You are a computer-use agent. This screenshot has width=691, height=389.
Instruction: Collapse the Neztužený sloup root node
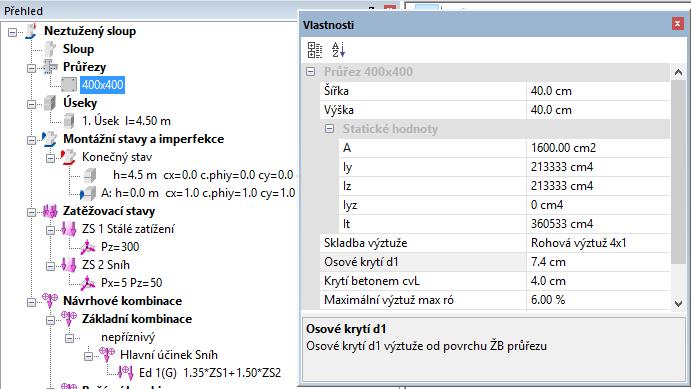pos(13,32)
